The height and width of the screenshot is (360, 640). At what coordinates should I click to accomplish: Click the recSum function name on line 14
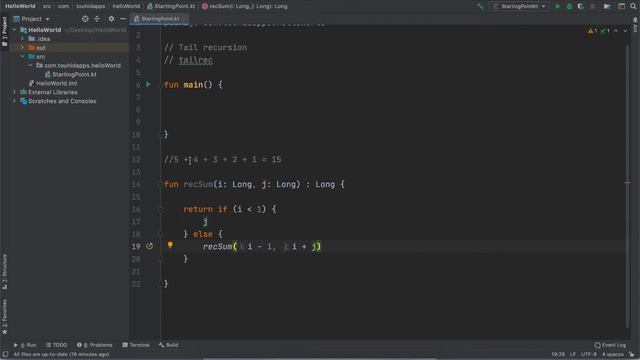[x=198, y=184]
